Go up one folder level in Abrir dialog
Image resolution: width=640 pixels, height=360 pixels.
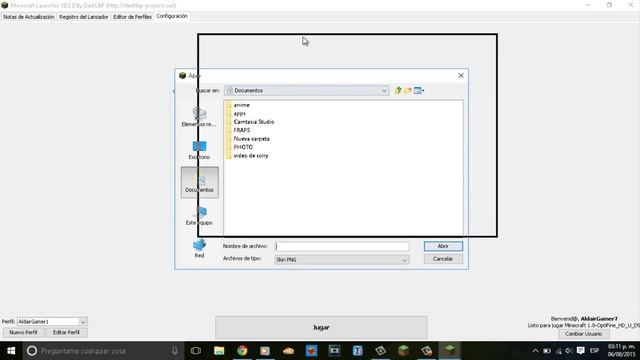[398, 91]
